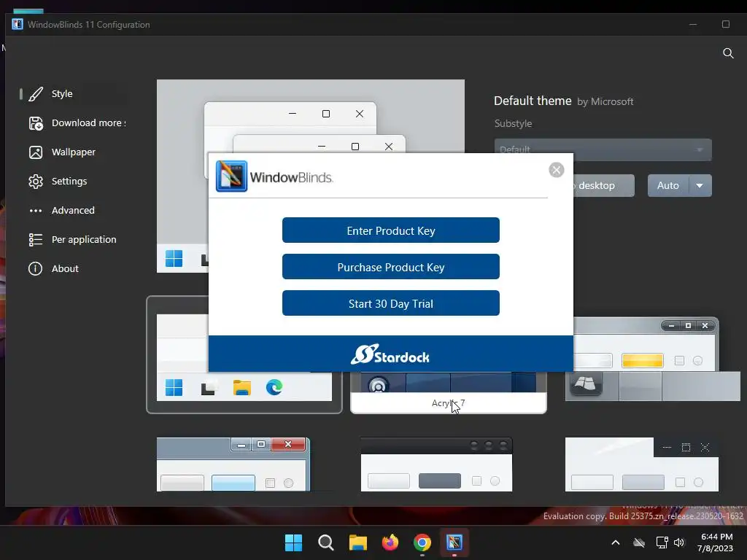Select white glossy style thumbnail

tap(642, 464)
